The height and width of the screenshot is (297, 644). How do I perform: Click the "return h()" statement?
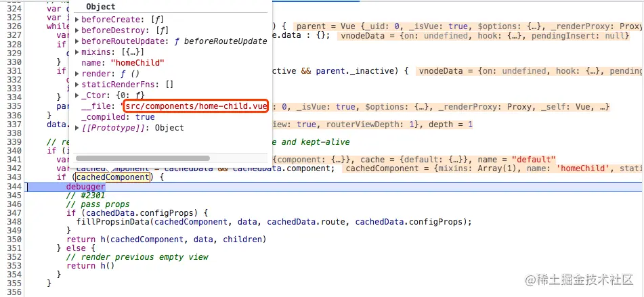pyautogui.click(x=90, y=266)
